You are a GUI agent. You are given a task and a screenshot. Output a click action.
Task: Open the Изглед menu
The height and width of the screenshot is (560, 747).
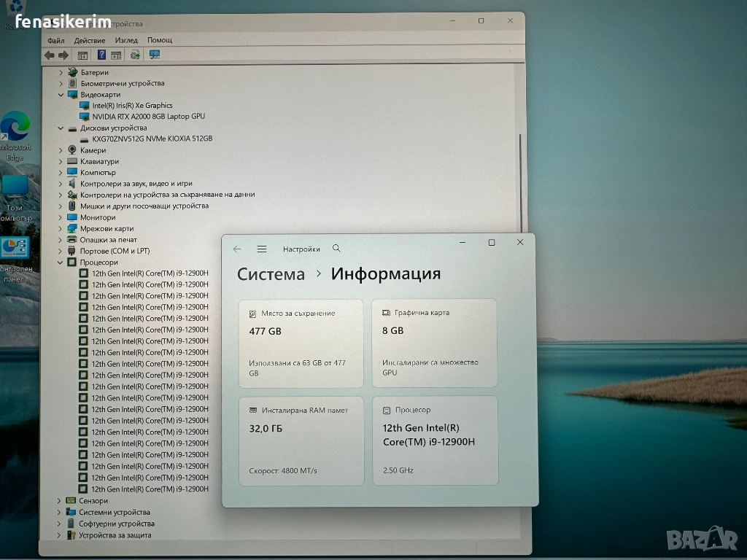(x=125, y=41)
